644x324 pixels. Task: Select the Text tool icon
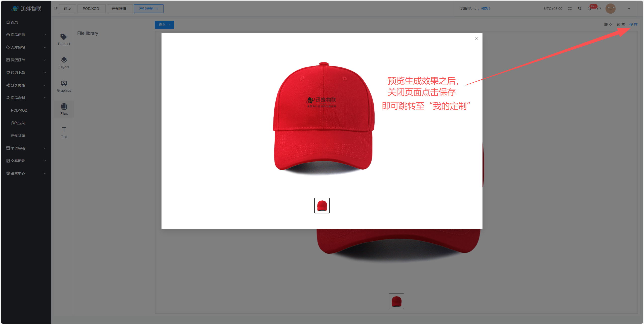[x=64, y=130]
